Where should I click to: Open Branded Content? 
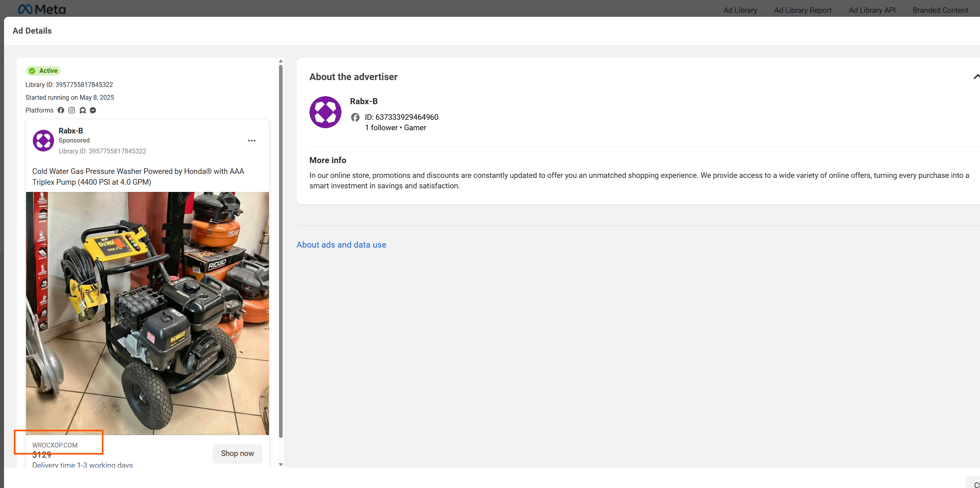coord(941,10)
